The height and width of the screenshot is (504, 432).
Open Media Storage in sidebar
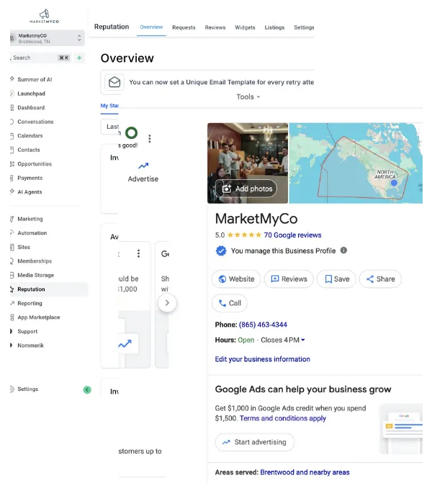pyautogui.click(x=36, y=275)
